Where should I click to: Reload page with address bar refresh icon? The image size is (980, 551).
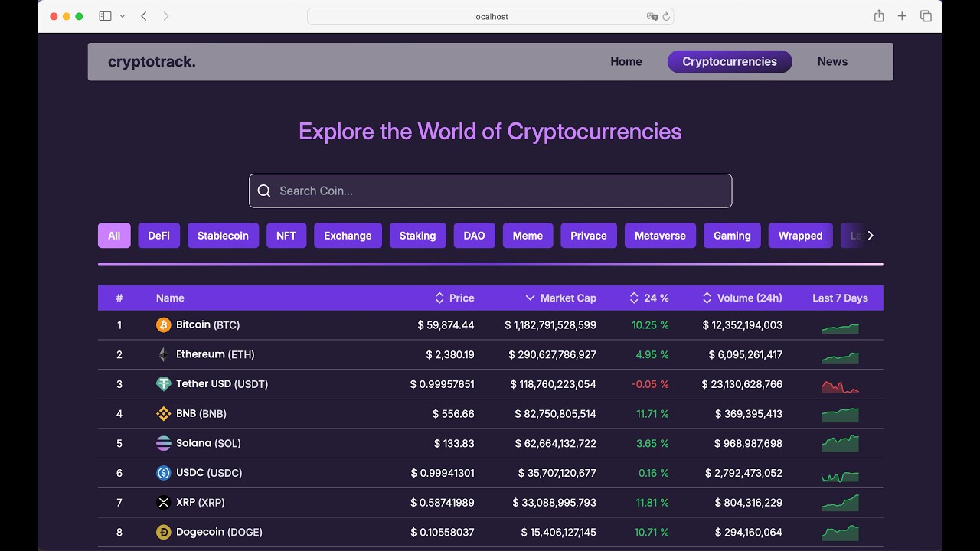666,16
